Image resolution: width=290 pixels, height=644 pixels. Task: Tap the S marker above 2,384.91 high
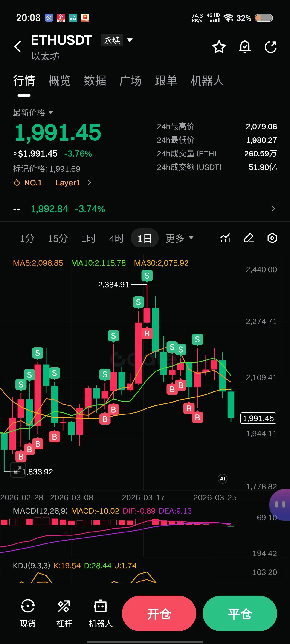147,276
